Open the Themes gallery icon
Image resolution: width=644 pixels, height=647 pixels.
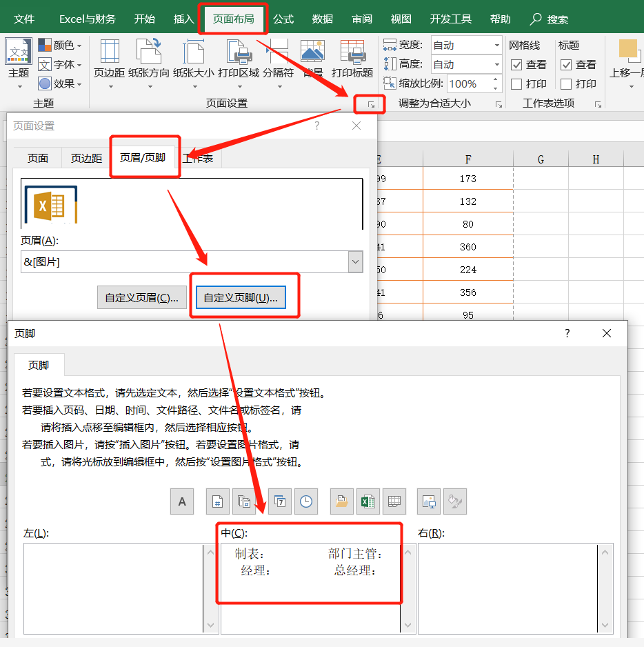(x=19, y=52)
